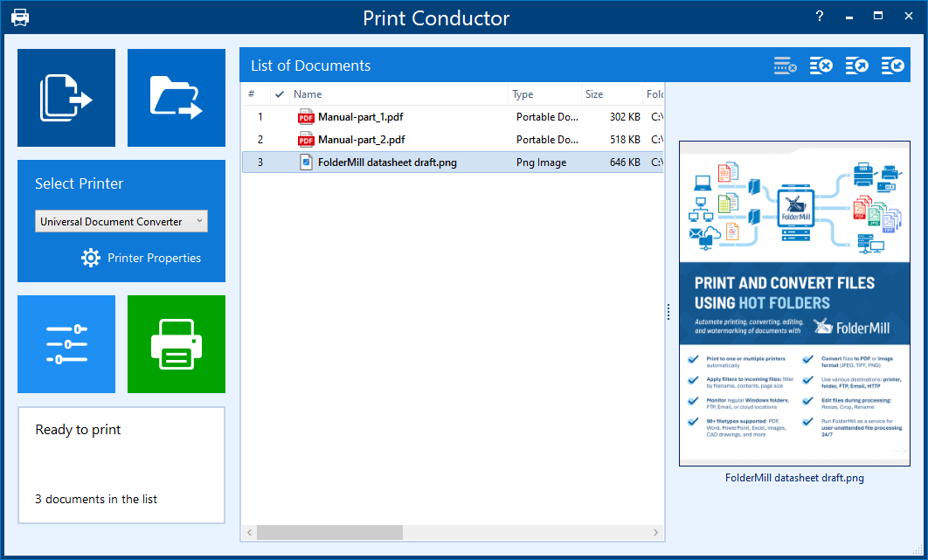Expand the Universal Document Converter dropdown

(199, 221)
